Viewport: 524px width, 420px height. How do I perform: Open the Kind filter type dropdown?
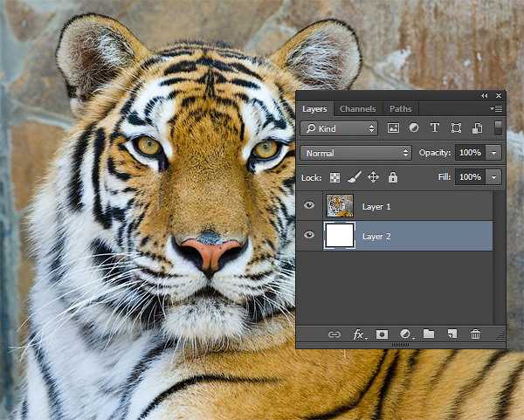pos(339,128)
